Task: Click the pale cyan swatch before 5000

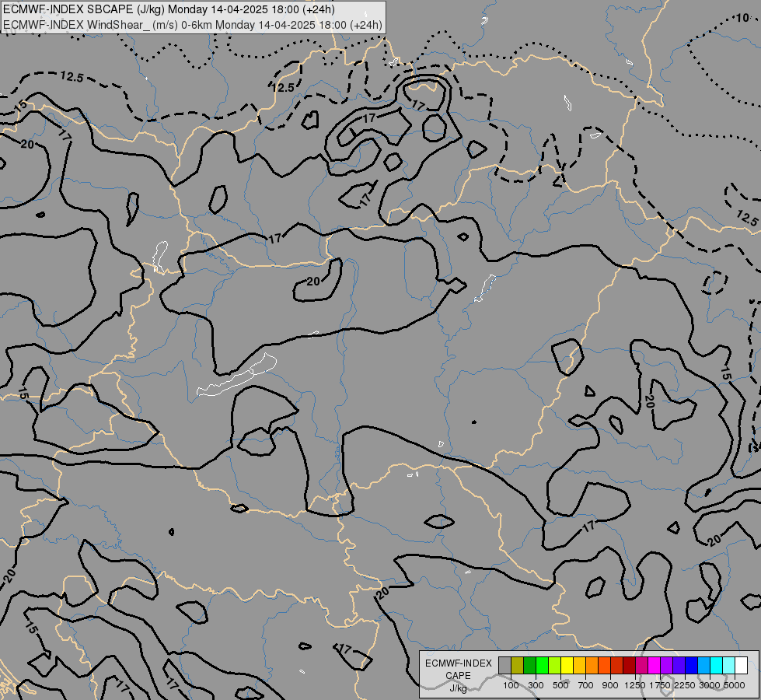Action: coord(729,666)
